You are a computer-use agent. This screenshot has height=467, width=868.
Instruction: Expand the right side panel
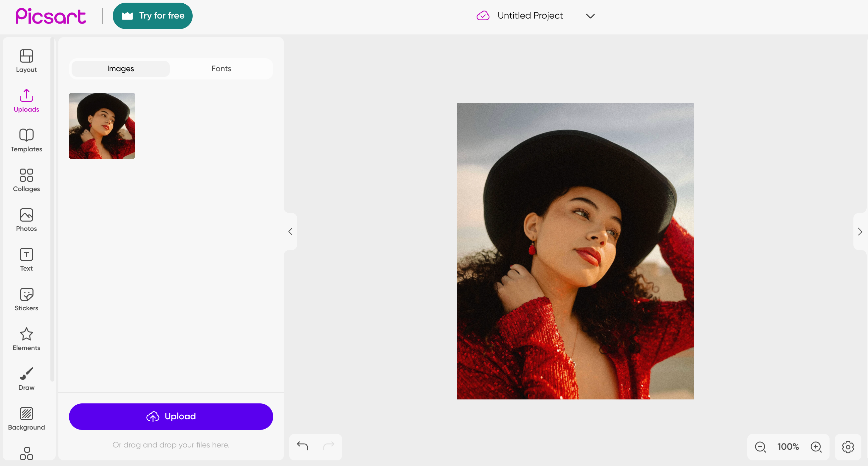pyautogui.click(x=860, y=231)
